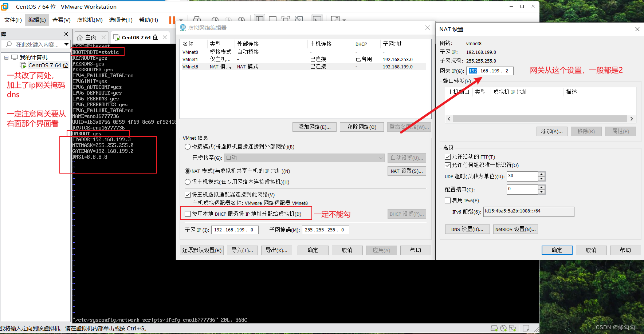The image size is (644, 334).
Task: Open the library search box dropdown arrow
Action: click(x=66, y=44)
